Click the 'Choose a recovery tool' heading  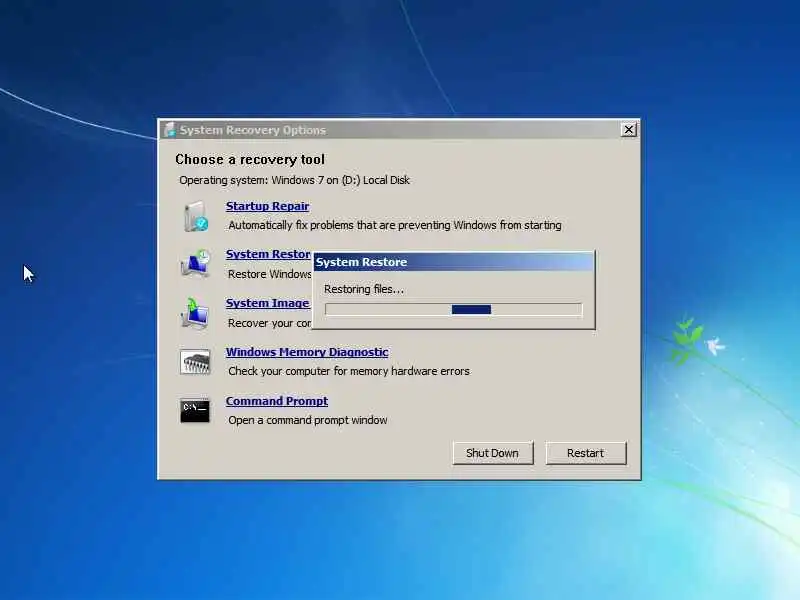tap(250, 160)
